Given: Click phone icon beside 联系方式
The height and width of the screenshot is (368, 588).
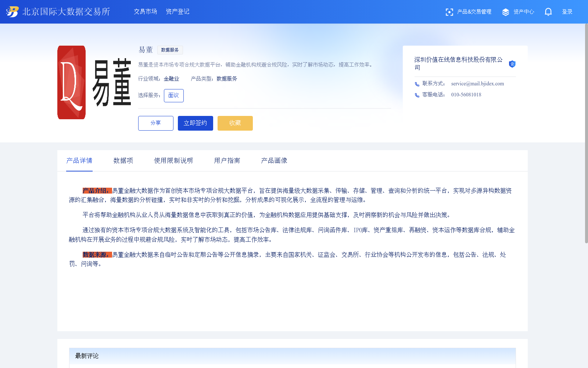Looking at the screenshot, I should tap(417, 84).
